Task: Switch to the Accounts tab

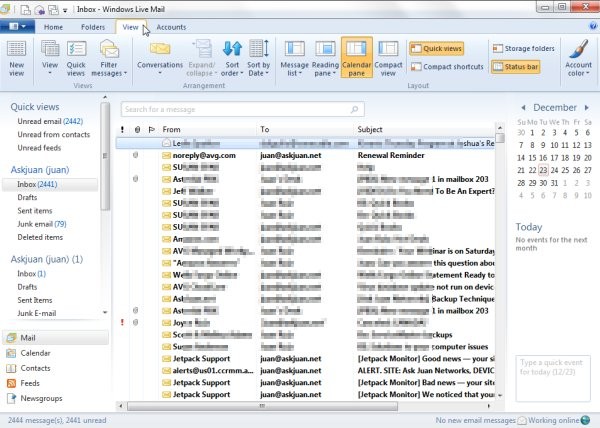Action: tap(171, 27)
